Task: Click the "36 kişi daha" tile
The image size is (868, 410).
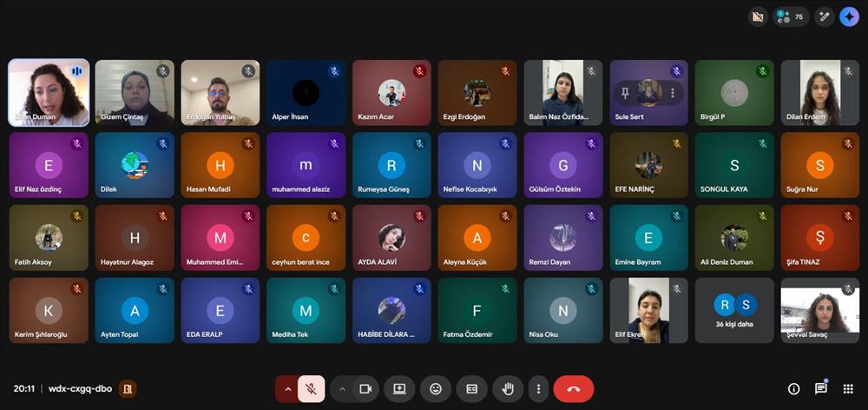Action: click(734, 310)
